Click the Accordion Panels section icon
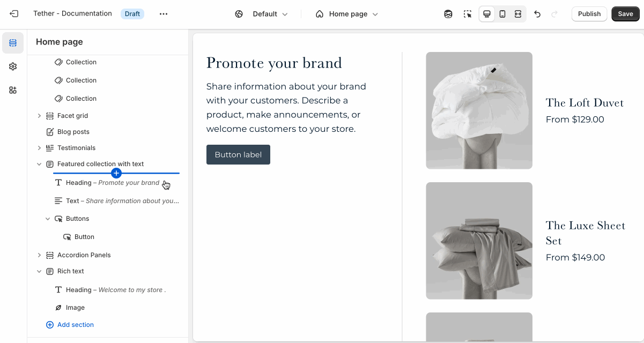The height and width of the screenshot is (343, 644). click(x=50, y=255)
